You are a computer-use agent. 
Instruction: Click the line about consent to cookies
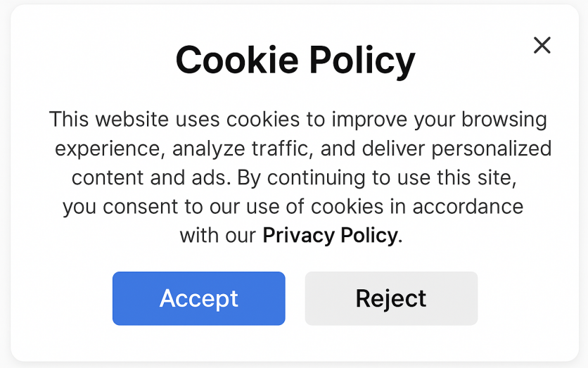(x=293, y=207)
